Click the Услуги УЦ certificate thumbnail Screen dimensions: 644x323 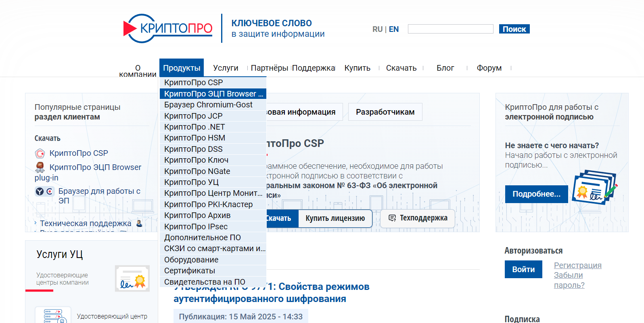[x=132, y=279]
